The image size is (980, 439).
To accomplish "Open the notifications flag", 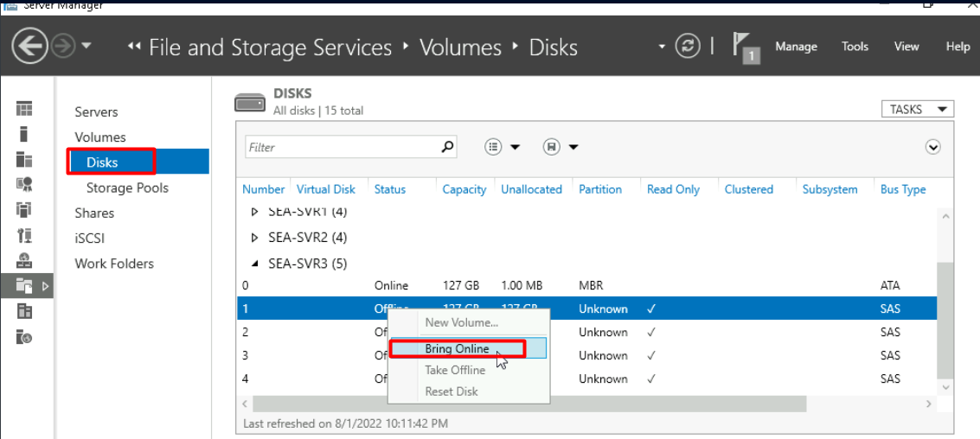I will click(746, 47).
